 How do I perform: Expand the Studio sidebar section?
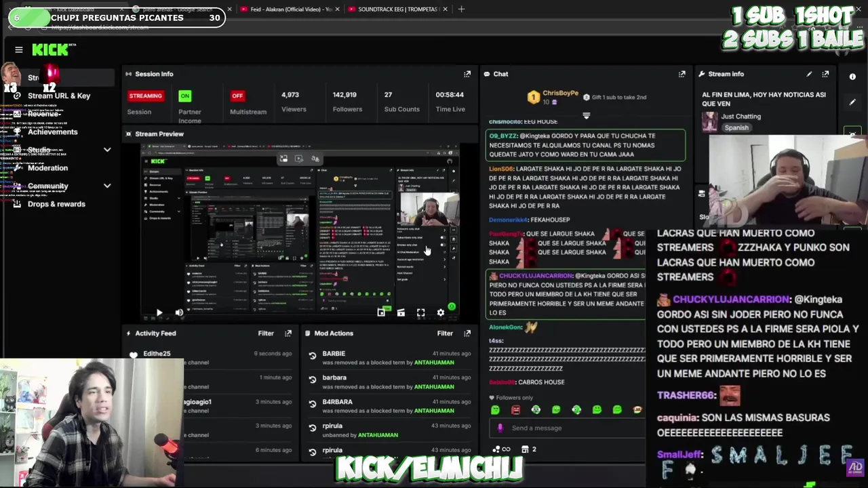(x=107, y=150)
